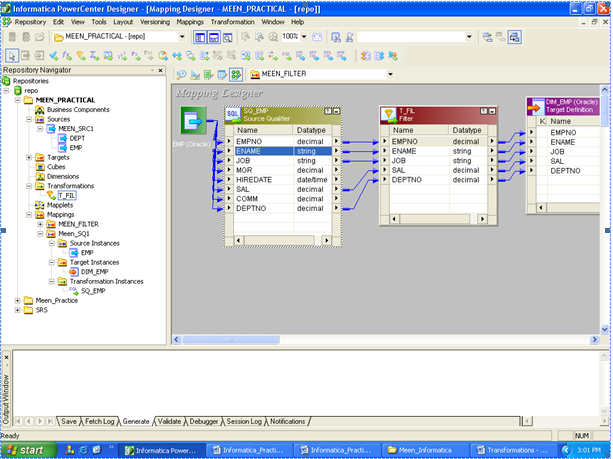This screenshot has height=459, width=613.
Task: Expand the SRS folder
Action: click(x=18, y=310)
